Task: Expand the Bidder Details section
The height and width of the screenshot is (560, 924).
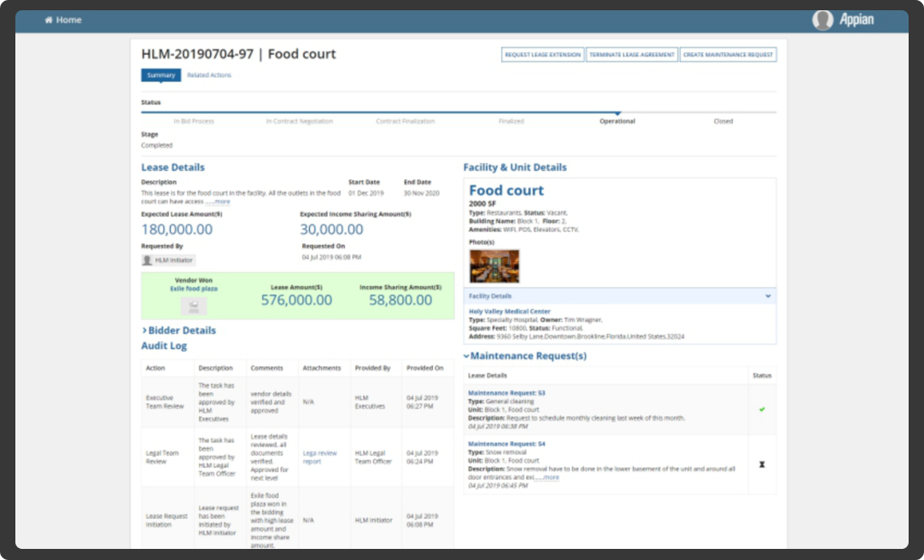Action: (x=181, y=330)
